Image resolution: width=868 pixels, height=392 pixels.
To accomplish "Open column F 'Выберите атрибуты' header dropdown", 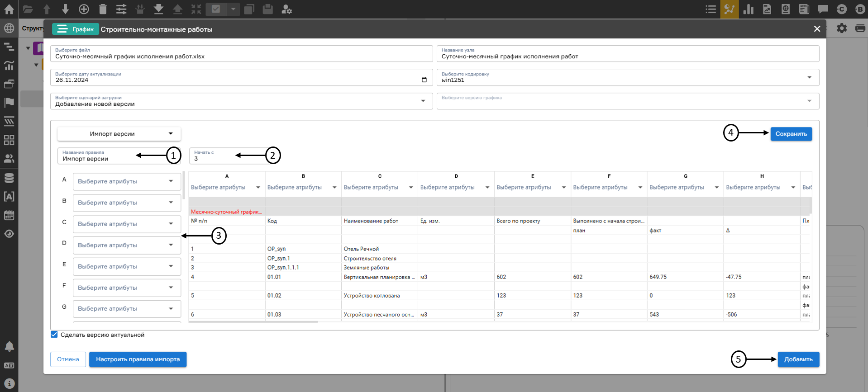I will pos(608,187).
